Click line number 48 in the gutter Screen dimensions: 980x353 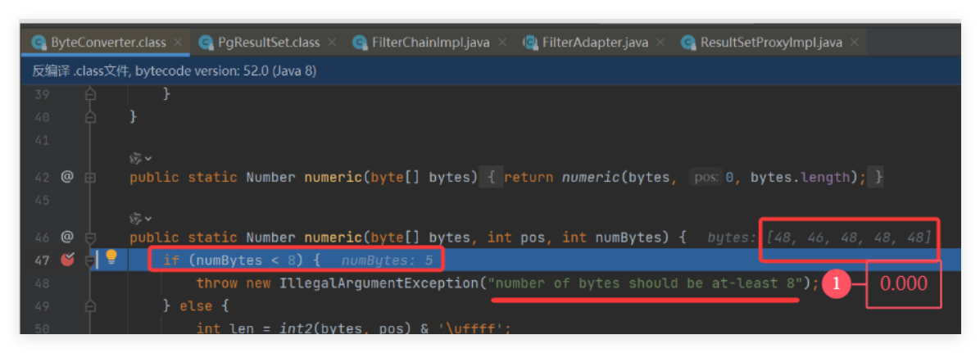pos(43,283)
